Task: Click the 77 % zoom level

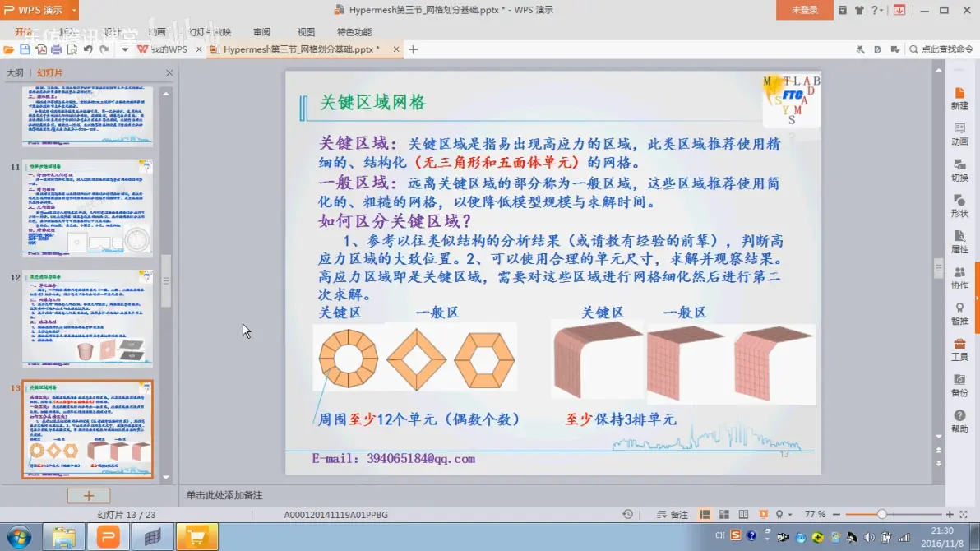Action: [x=815, y=515]
